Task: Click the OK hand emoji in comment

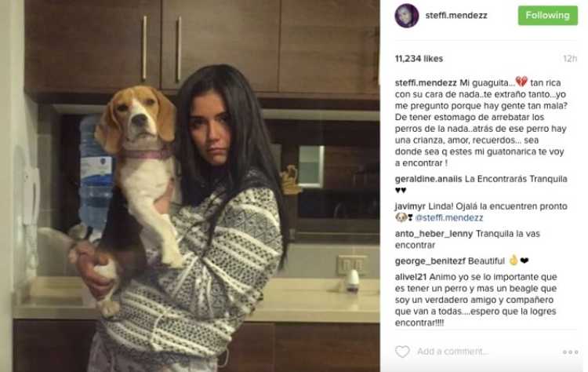Action: 514,260
